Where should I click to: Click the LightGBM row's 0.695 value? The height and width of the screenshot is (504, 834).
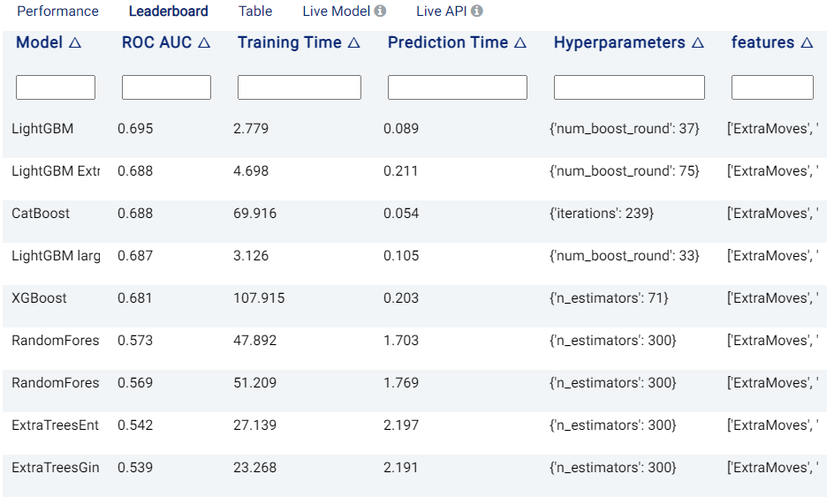click(x=135, y=129)
